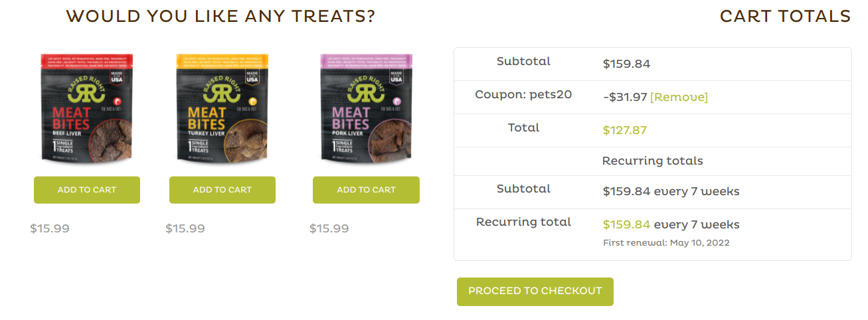Image resolution: width=868 pixels, height=320 pixels.
Task: Add Pork Liver treats to cart
Action: click(366, 190)
